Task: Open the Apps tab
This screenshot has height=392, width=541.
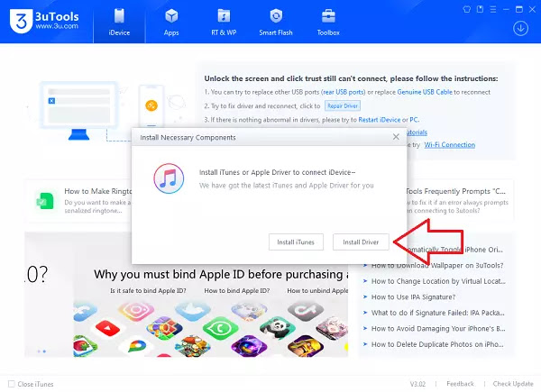Action: (171, 22)
